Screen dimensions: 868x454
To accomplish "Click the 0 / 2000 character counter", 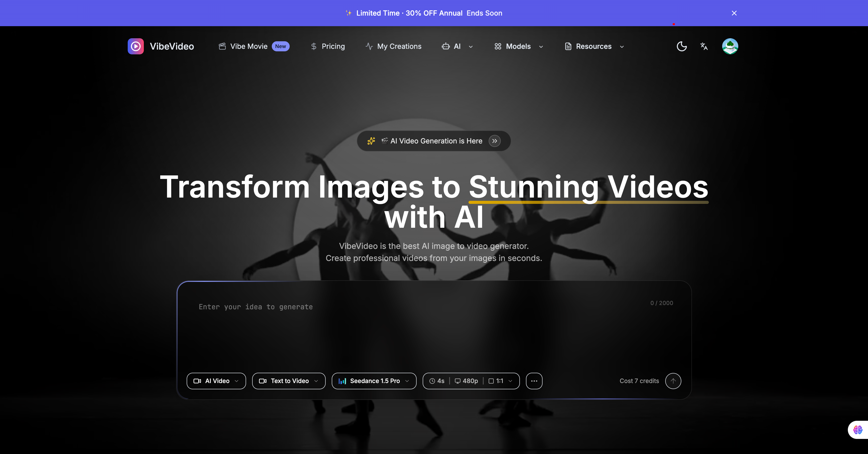I will tap(661, 303).
